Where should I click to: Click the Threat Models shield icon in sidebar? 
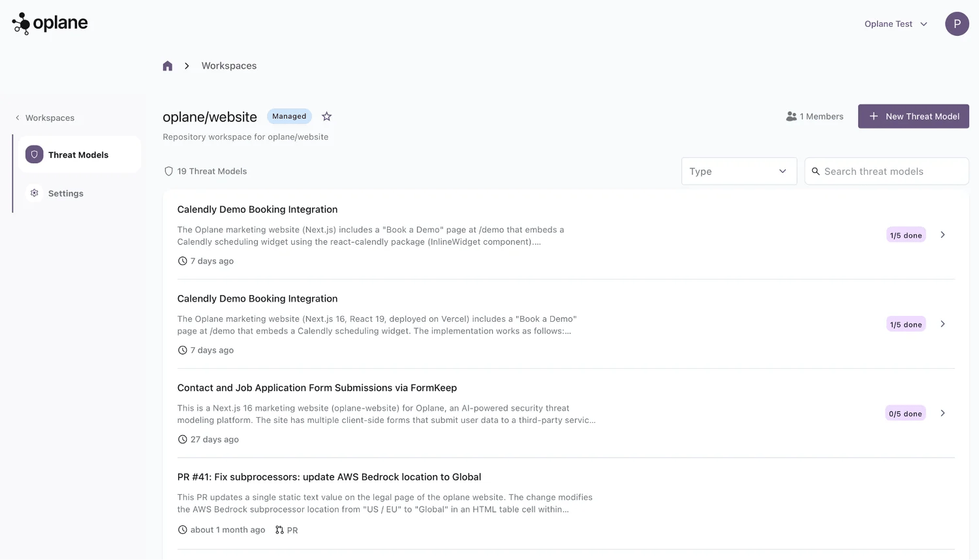35,155
